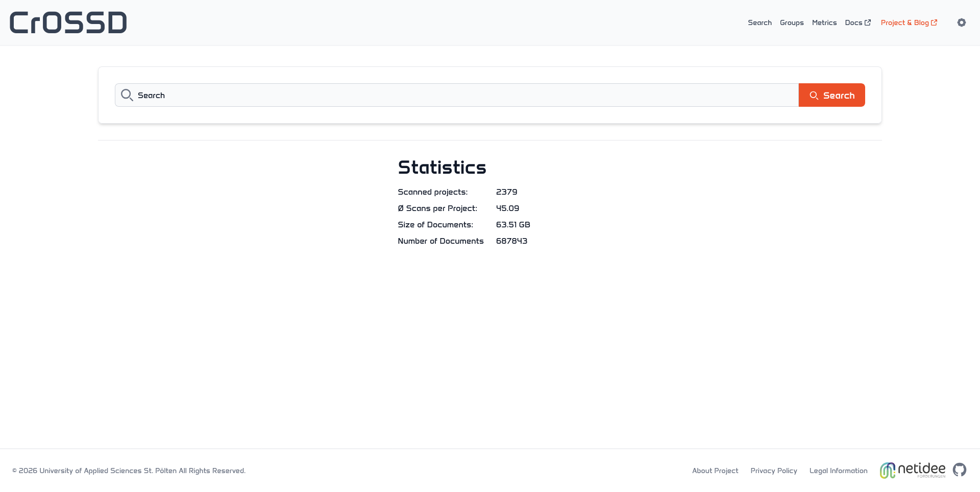Click the external-link icon beside Docs
980x492 pixels.
(x=868, y=22)
